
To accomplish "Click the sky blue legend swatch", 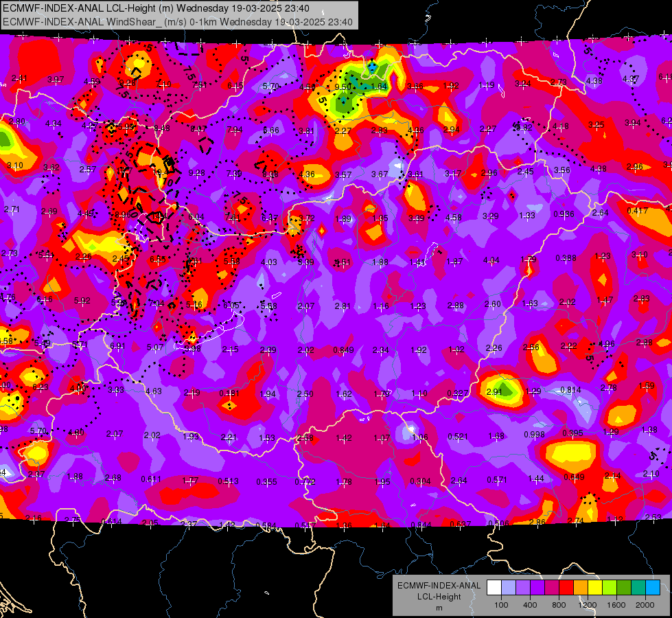I will [653, 588].
